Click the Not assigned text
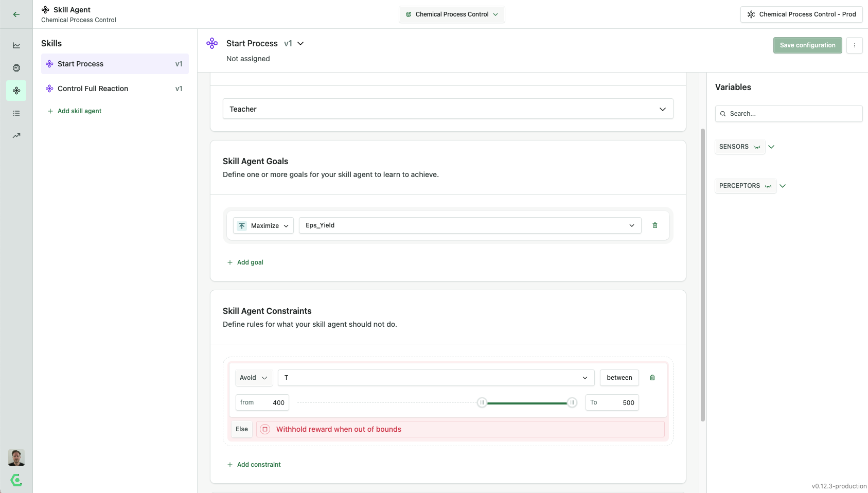Screen dimensions: 868x493 248,59
